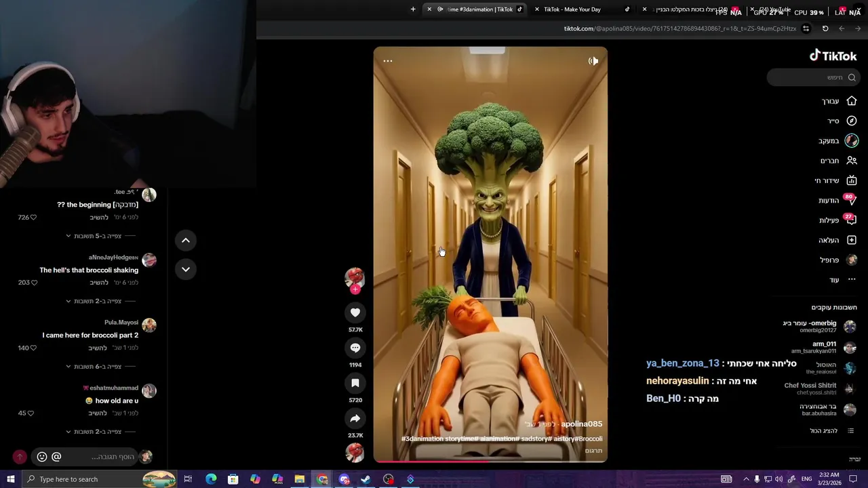The image size is (868, 488).
Task: Switch to 'TikTok - Make Your Day' tab
Action: [x=583, y=9]
